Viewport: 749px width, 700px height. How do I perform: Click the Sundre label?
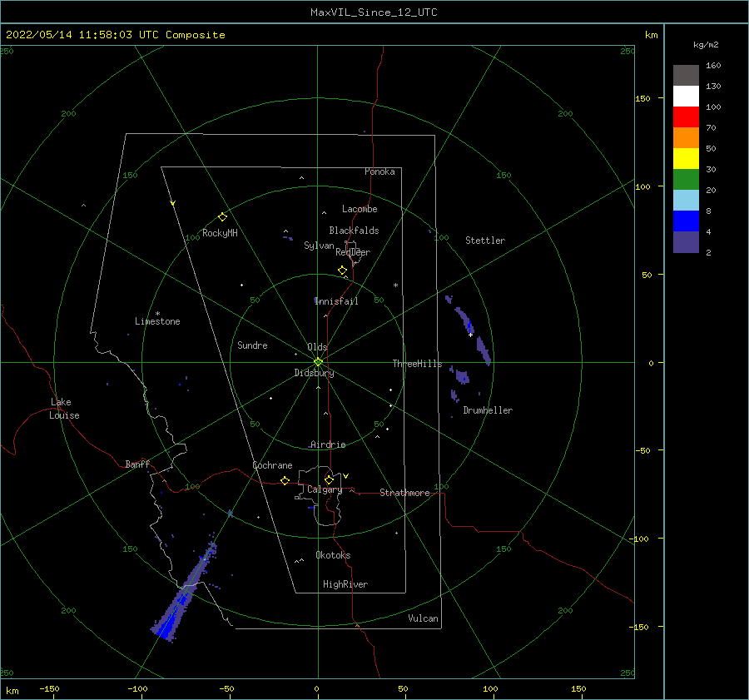[x=252, y=345]
